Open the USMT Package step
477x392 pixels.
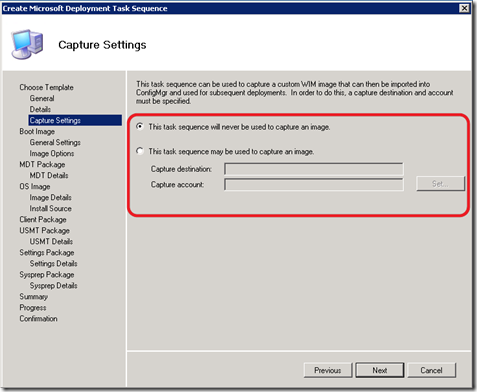pyautogui.click(x=44, y=230)
